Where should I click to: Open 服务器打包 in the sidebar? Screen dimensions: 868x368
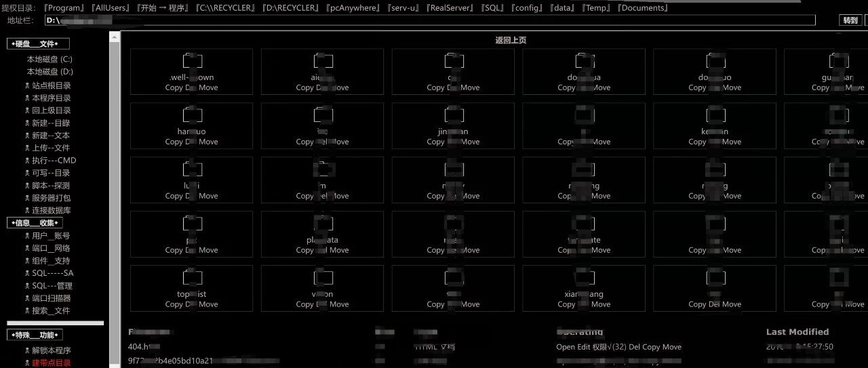tap(52, 198)
